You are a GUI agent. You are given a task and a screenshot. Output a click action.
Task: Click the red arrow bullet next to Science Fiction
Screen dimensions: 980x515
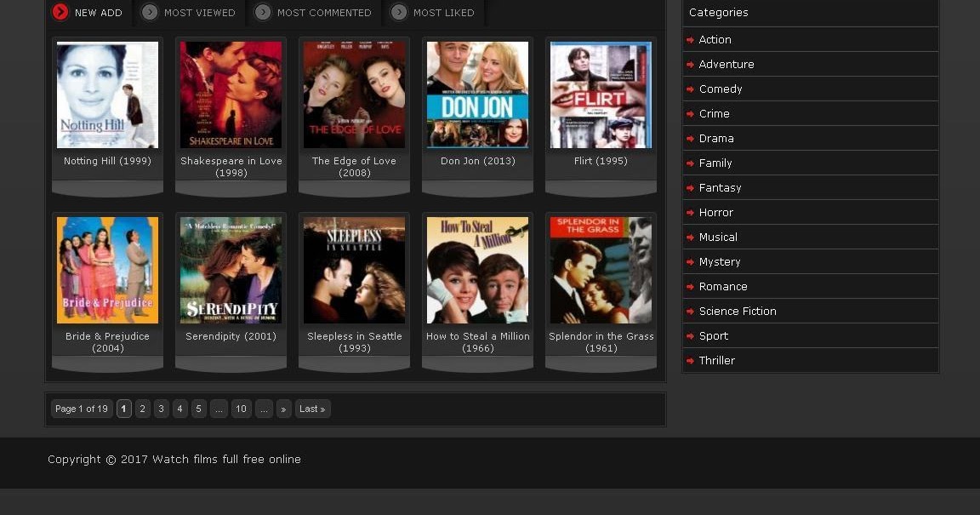(690, 312)
